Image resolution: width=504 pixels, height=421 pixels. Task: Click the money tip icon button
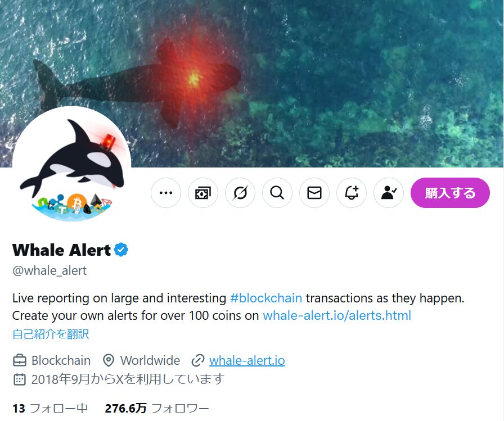[203, 193]
